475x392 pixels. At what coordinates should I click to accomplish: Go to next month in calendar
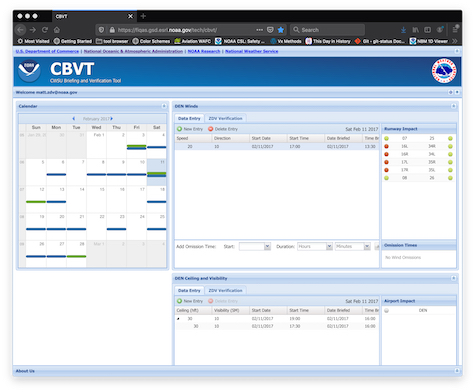tap(112, 119)
